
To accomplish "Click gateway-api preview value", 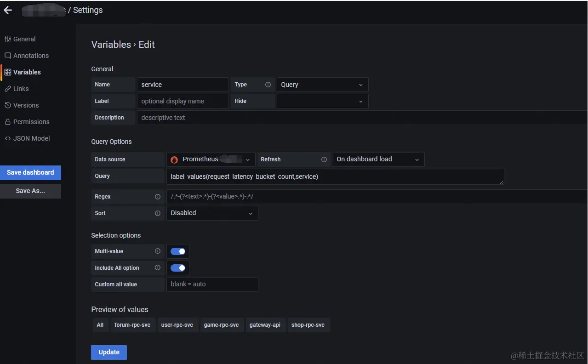I will pyautogui.click(x=265, y=325).
